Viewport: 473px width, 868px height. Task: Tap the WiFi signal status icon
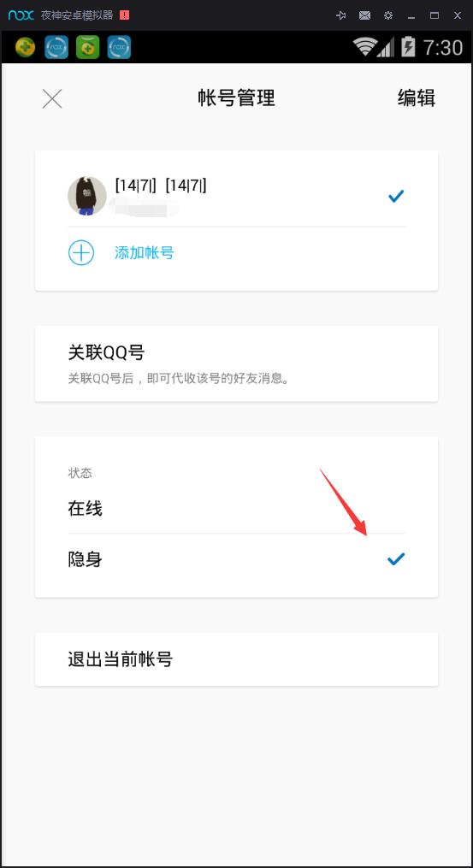coord(365,48)
